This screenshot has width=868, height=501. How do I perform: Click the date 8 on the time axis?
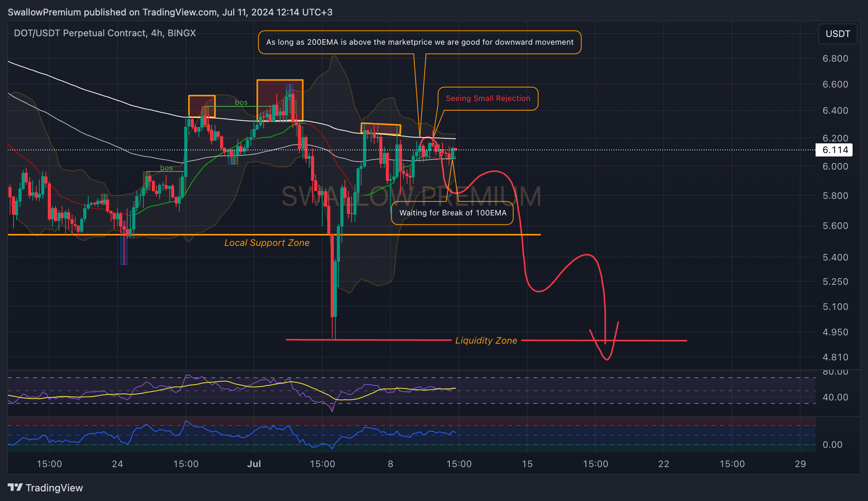click(390, 464)
